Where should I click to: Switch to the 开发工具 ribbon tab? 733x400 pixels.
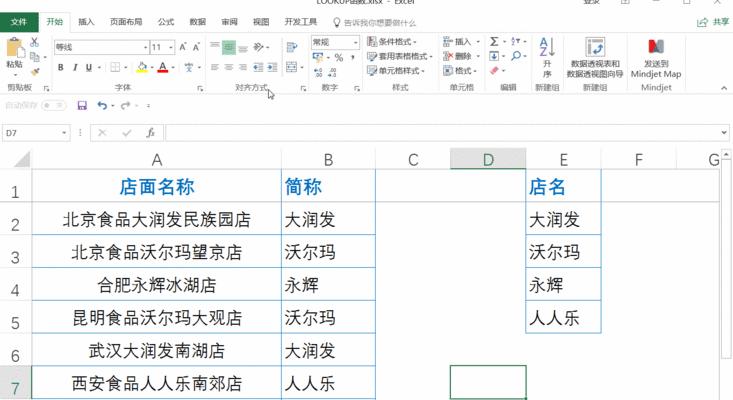tap(301, 22)
